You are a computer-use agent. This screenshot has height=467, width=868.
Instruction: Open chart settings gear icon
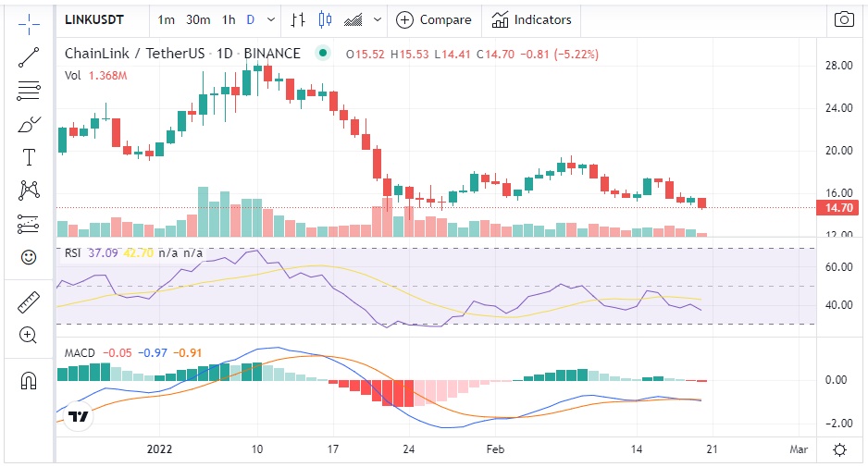pyautogui.click(x=839, y=449)
